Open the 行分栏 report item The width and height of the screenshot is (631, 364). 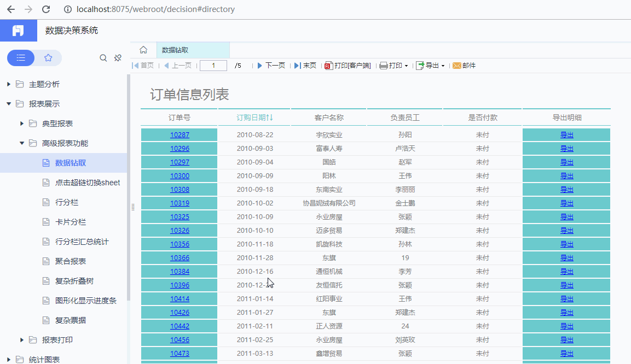click(67, 202)
